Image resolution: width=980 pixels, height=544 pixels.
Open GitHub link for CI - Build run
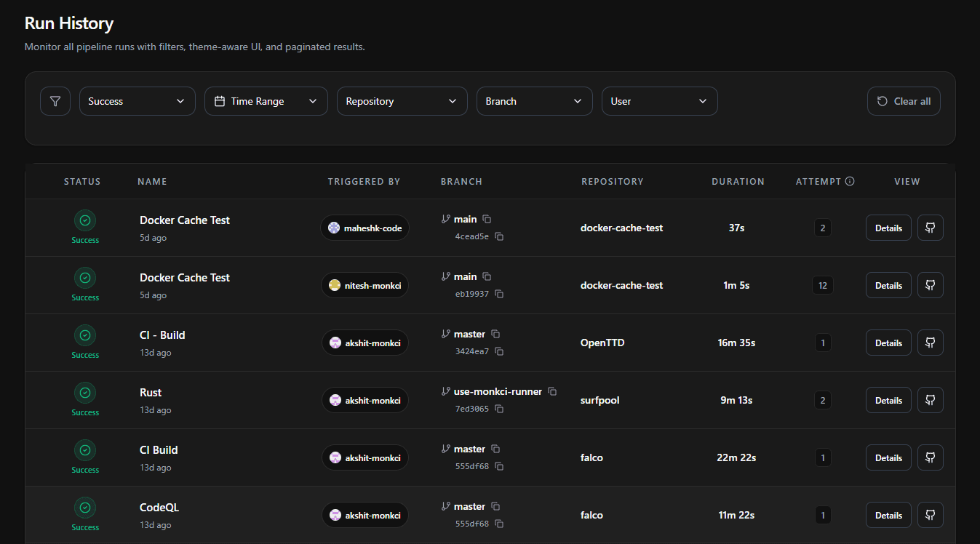coord(931,343)
